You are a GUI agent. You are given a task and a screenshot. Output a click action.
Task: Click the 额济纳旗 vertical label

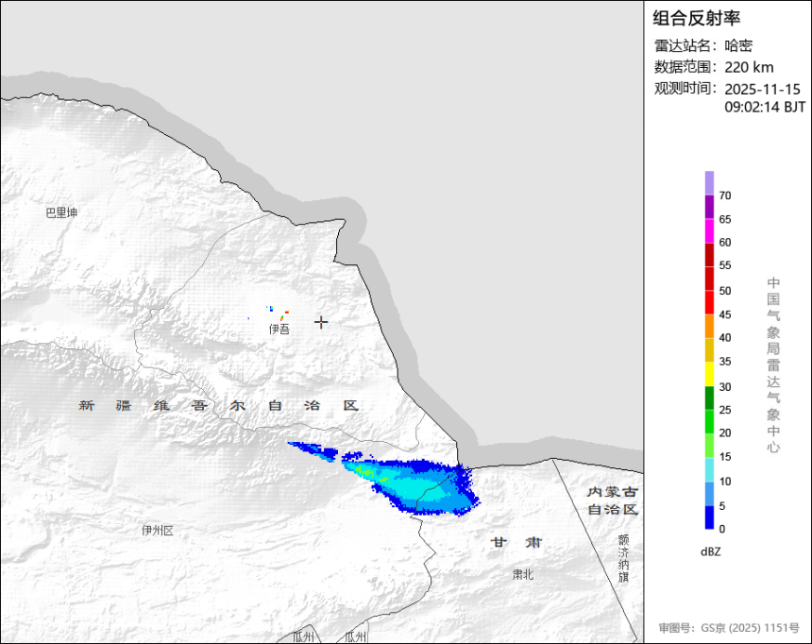pos(623,558)
